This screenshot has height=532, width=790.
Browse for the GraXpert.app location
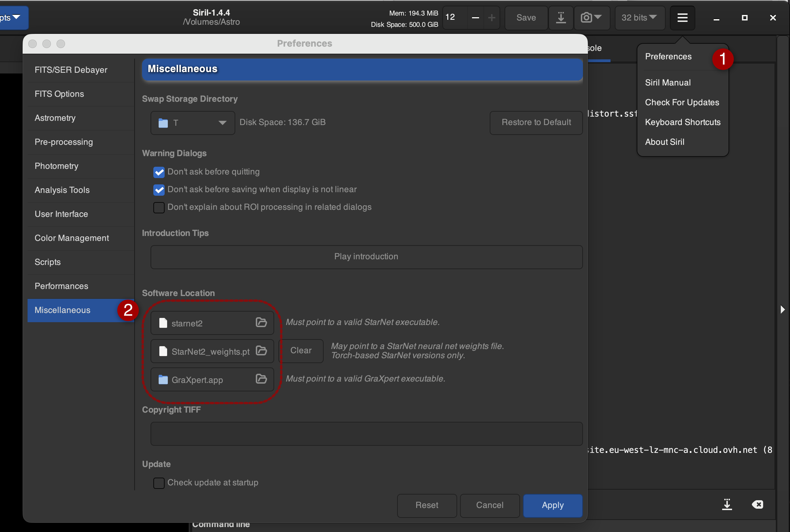coord(261,379)
